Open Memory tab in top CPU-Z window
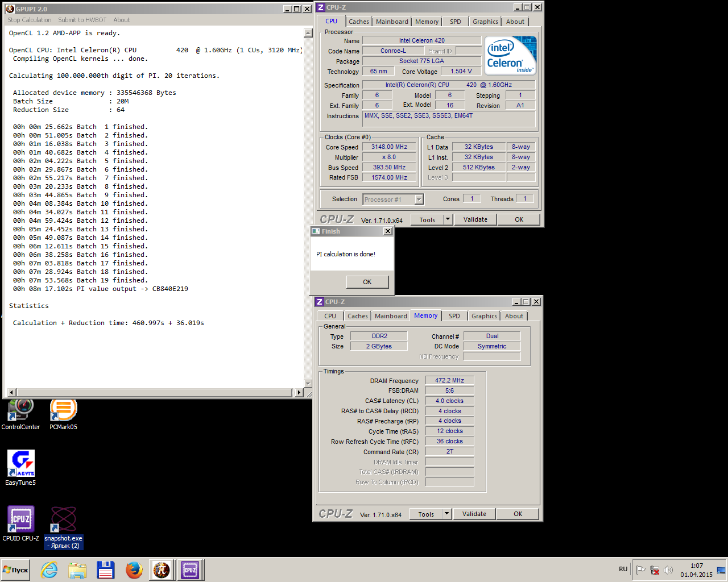This screenshot has width=728, height=582. click(427, 22)
